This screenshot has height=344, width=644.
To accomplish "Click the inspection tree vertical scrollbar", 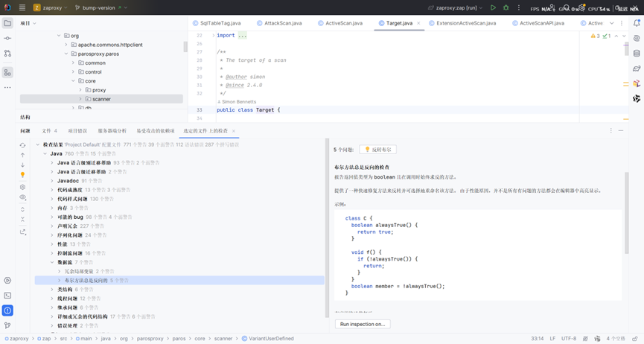I will [x=327, y=228].
